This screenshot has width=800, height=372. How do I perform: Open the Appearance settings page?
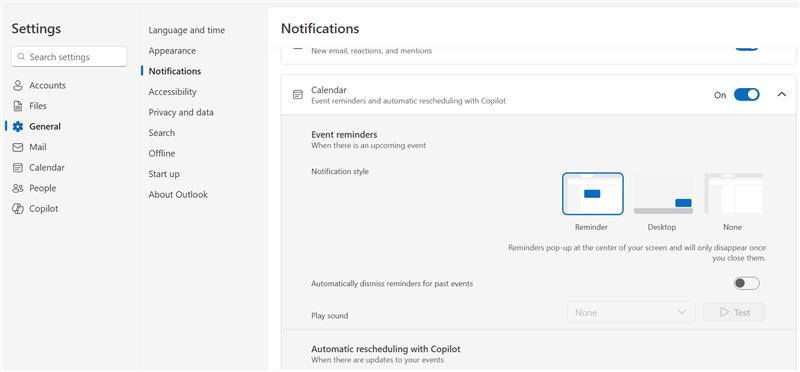point(172,51)
